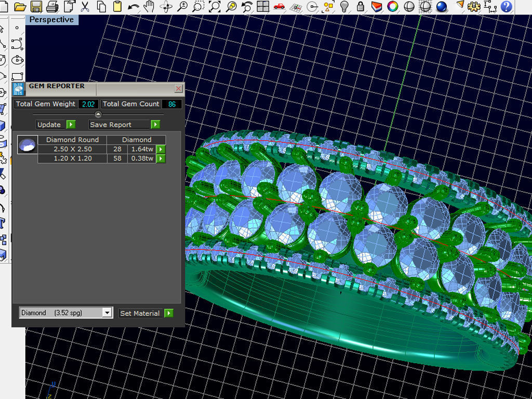Click the Dimension tool icon

[490, 6]
